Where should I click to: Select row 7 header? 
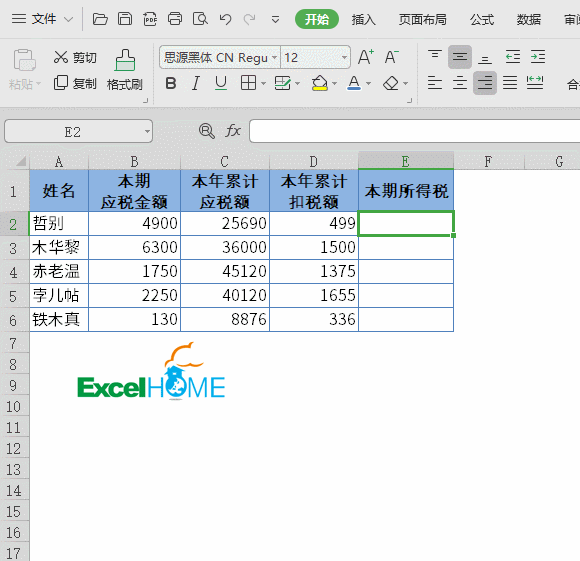click(x=14, y=344)
